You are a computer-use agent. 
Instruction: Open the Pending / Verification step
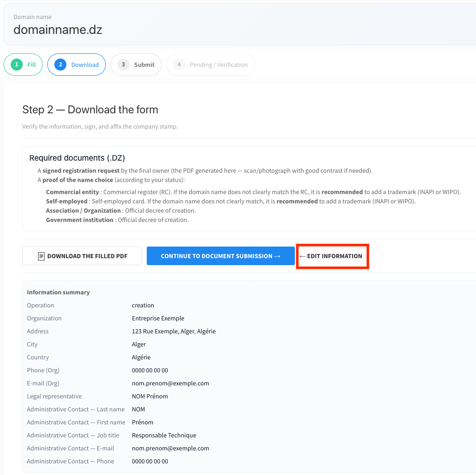tap(218, 65)
